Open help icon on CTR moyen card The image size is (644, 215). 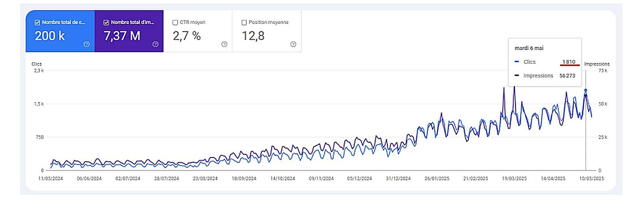coord(224,44)
